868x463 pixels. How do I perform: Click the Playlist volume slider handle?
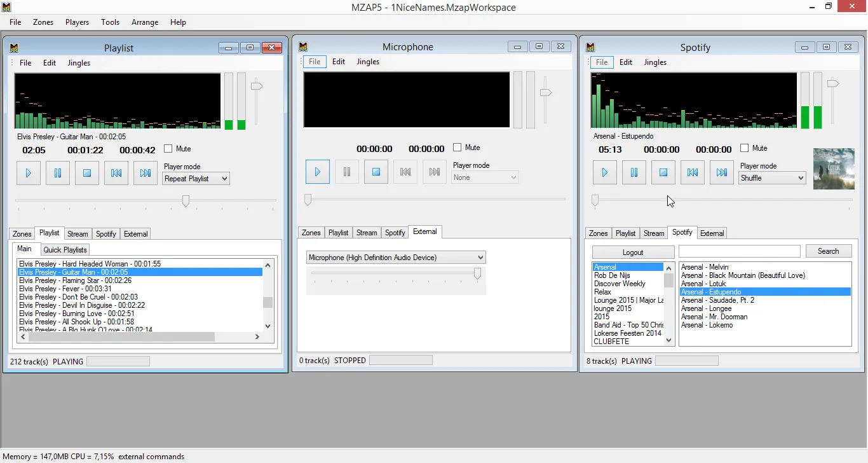click(257, 86)
